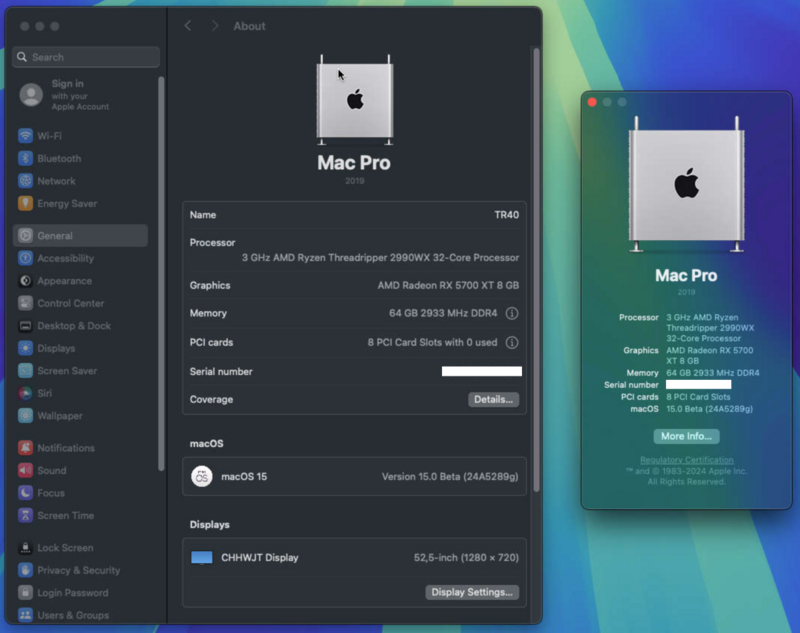Click the sidebar vertical scrollbar
Image resolution: width=800 pixels, height=633 pixels.
point(161,273)
